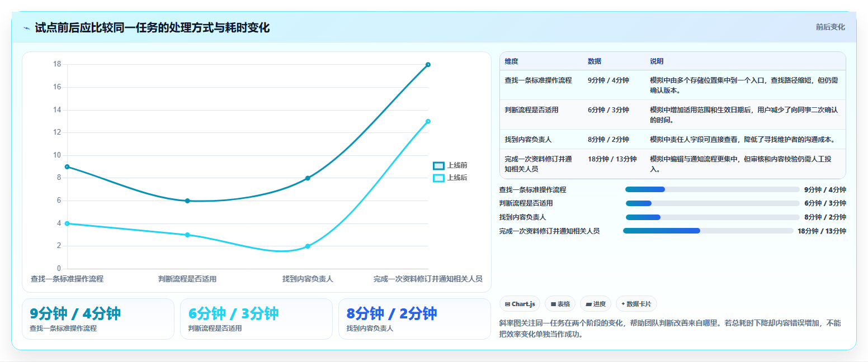Click table value 9分钟 / 4分钟
This screenshot has height=362, width=868.
pos(608,80)
